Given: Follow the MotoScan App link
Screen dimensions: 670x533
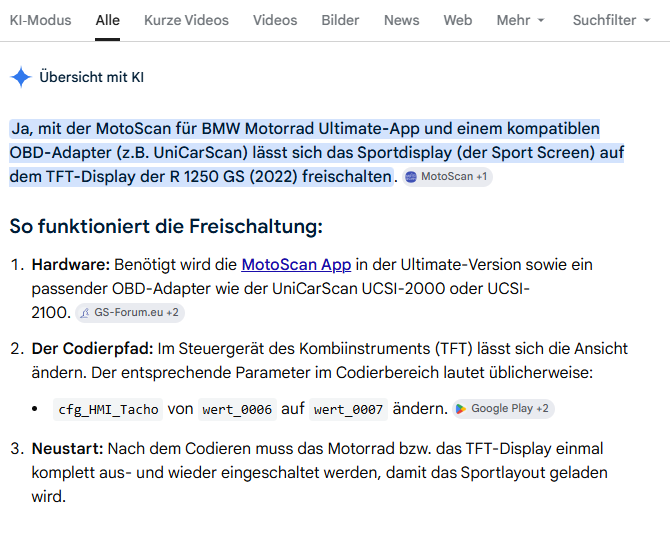Looking at the screenshot, I should (x=296, y=265).
